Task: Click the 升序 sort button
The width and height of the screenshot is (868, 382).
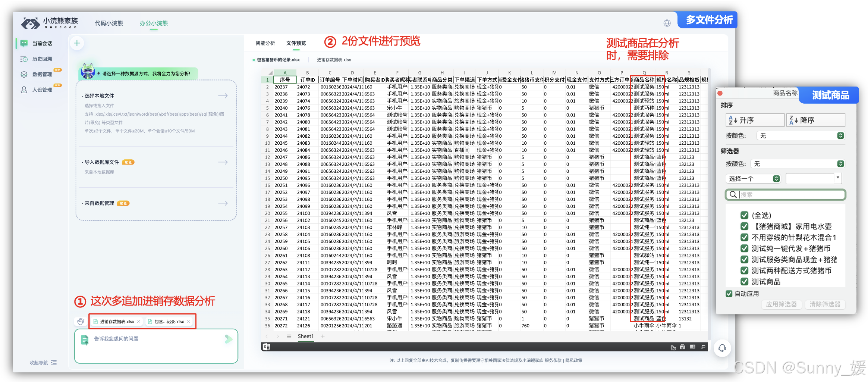Action: click(x=755, y=120)
